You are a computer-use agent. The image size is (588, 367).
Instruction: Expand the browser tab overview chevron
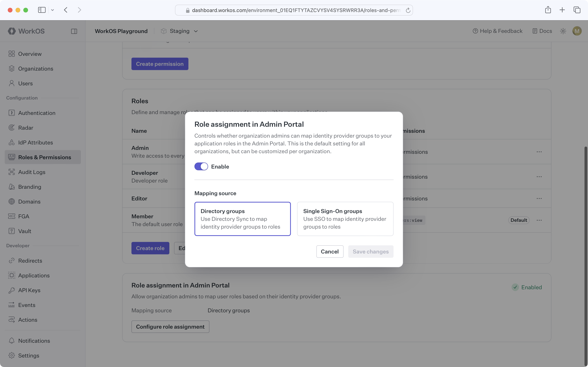(53, 10)
